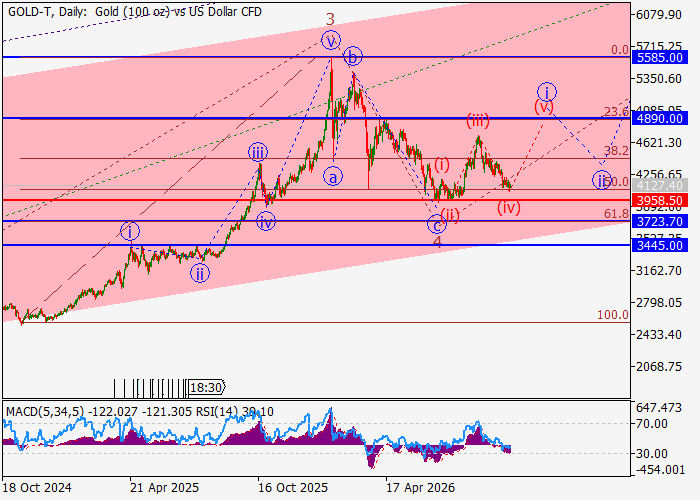Click the 18 Oct 2024 date label

tap(37, 488)
